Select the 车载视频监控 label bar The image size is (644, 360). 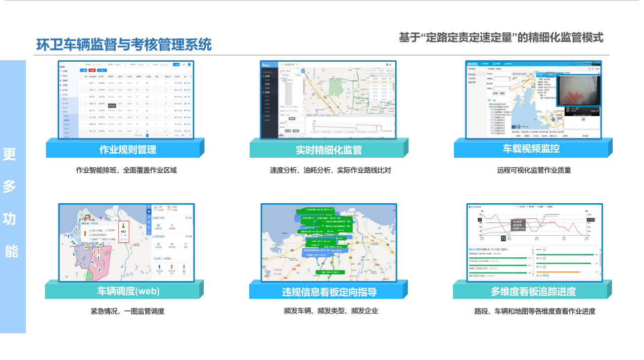pyautogui.click(x=531, y=149)
